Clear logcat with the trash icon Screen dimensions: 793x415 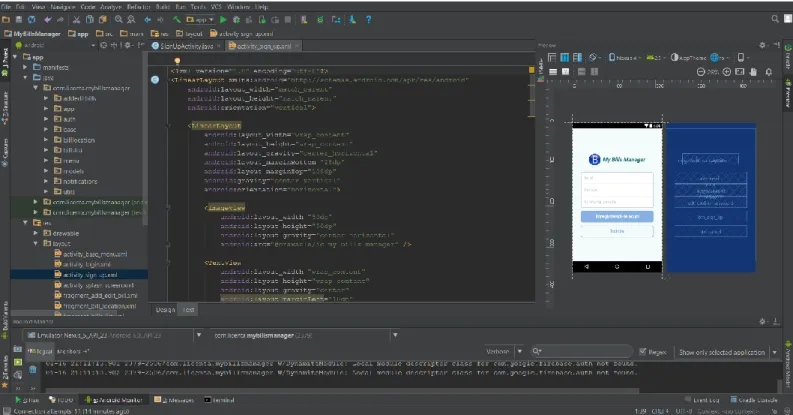32,370
